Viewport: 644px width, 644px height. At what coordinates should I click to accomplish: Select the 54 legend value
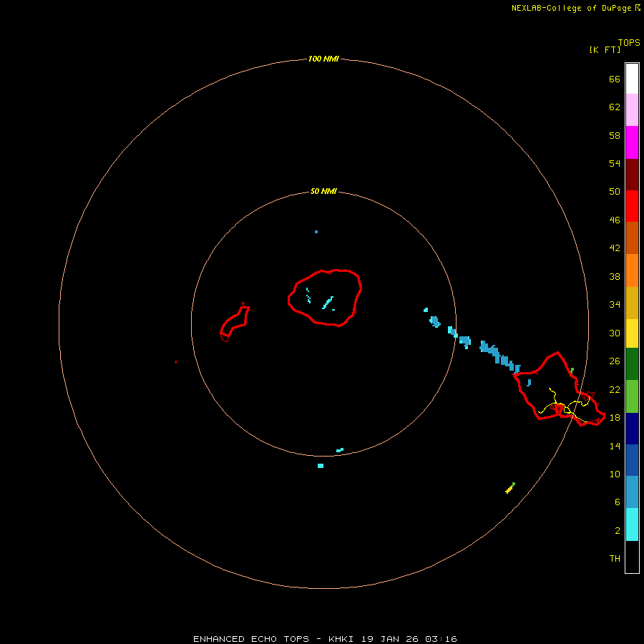click(615, 163)
